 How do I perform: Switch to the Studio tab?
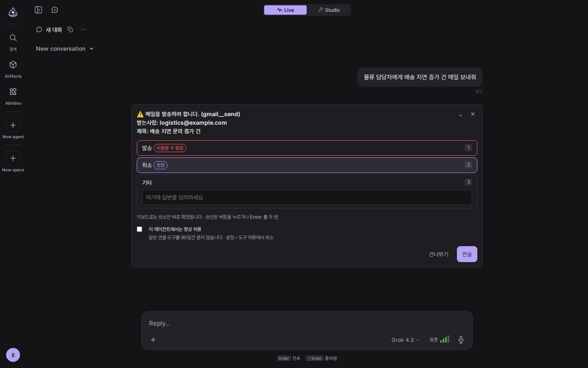(x=329, y=10)
